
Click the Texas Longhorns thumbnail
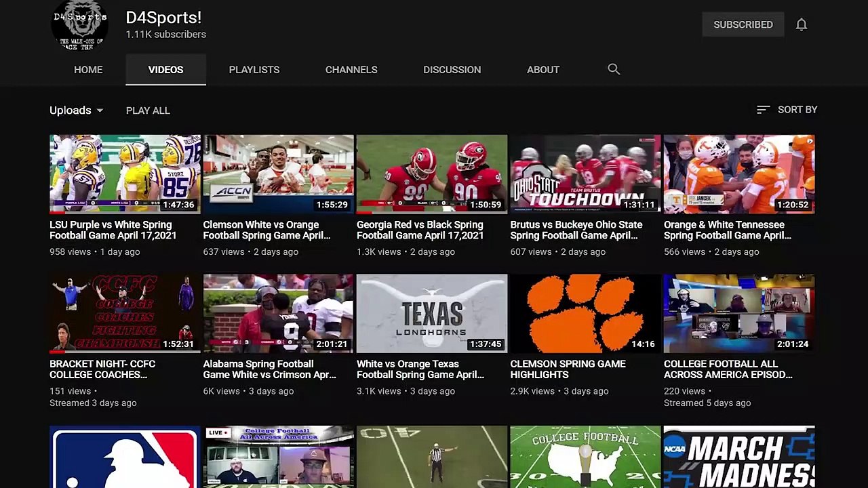pos(432,314)
